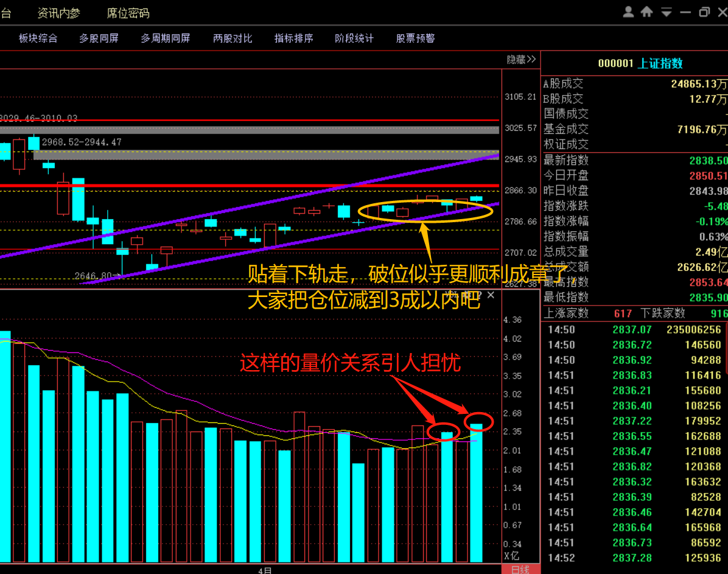The height and width of the screenshot is (574, 728).
Task: Click 阶段统计 stage statistics
Action: click(354, 38)
